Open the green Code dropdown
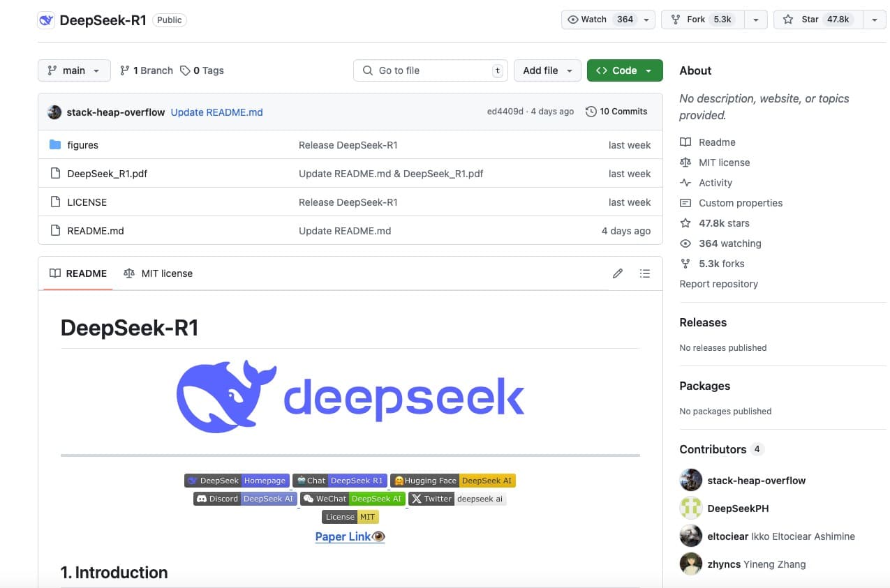890x588 pixels. 625,70
